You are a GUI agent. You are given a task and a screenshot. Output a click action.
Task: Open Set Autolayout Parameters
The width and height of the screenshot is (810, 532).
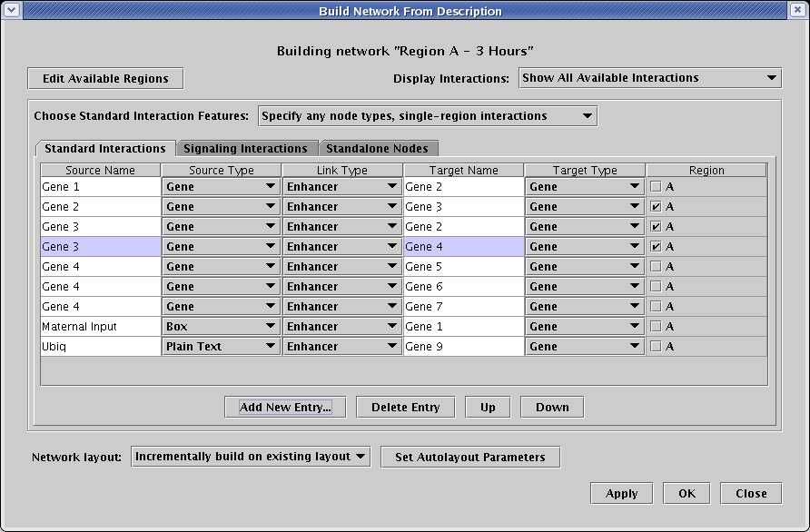[x=470, y=458]
